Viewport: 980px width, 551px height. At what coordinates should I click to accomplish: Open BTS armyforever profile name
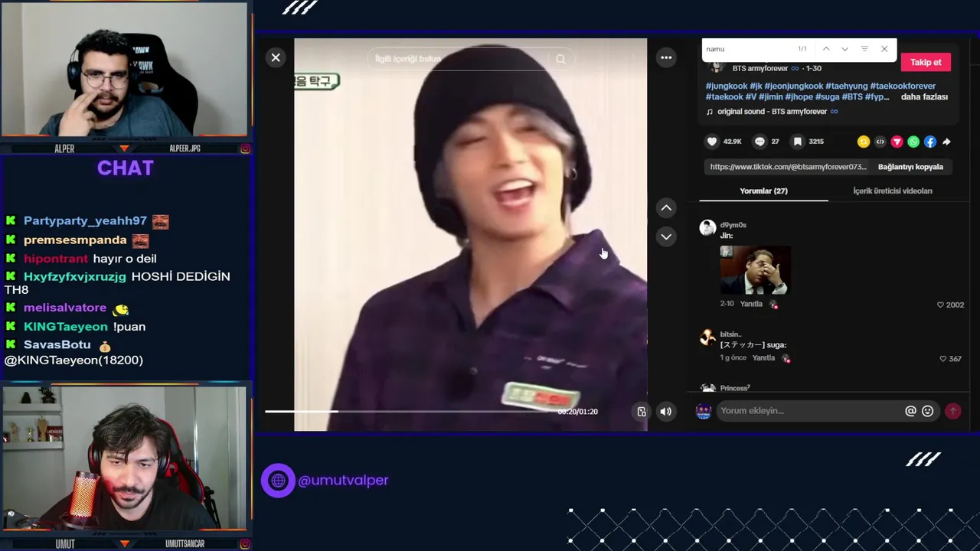760,68
